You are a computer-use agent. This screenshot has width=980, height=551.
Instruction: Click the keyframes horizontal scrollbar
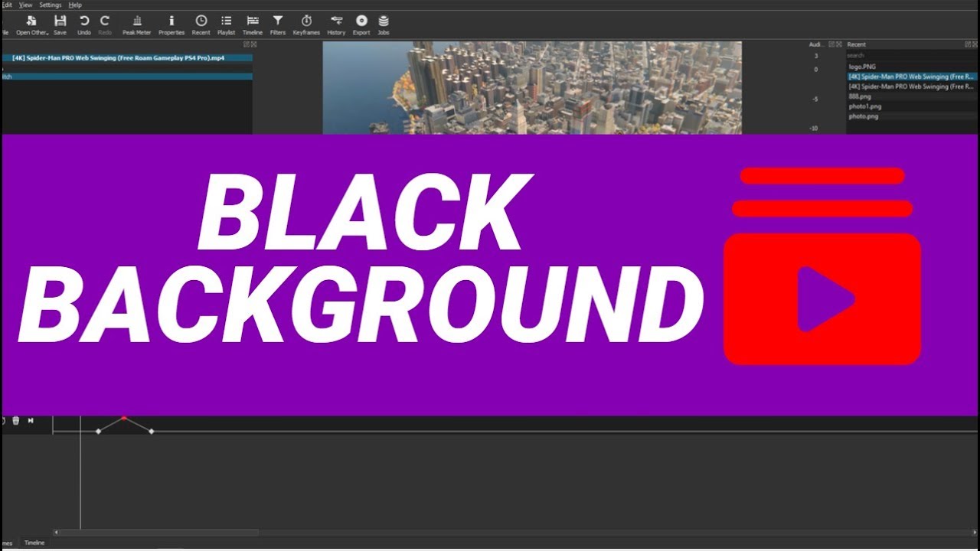point(159,533)
